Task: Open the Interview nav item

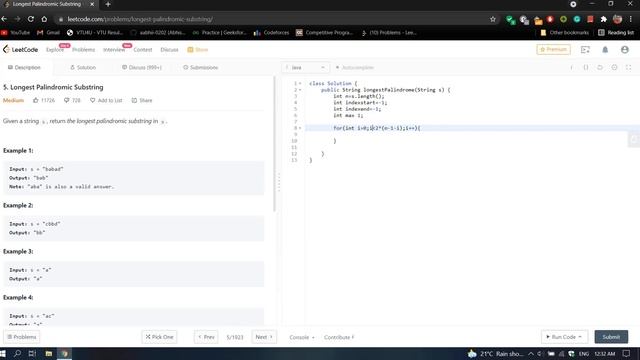Action: (114, 49)
